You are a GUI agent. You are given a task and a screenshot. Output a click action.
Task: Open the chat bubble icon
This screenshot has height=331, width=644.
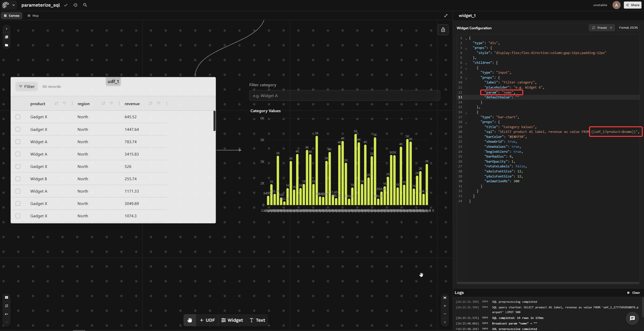pos(632,318)
